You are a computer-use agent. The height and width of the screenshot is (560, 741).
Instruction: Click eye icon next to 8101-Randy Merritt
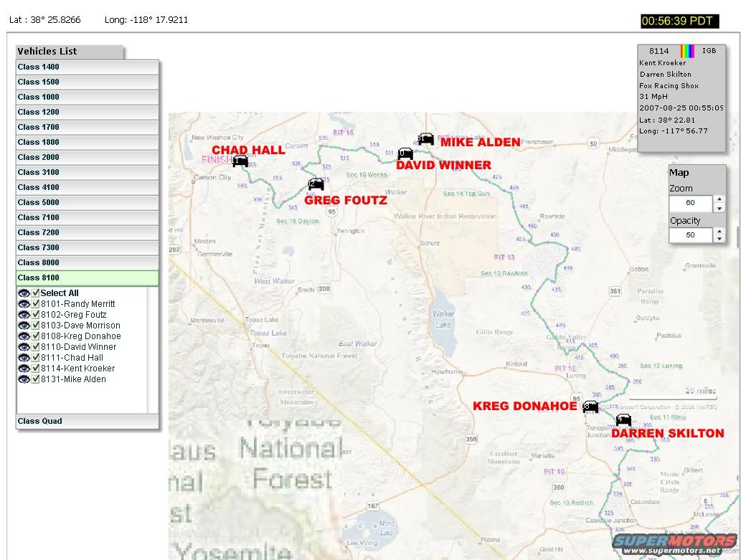click(x=24, y=304)
